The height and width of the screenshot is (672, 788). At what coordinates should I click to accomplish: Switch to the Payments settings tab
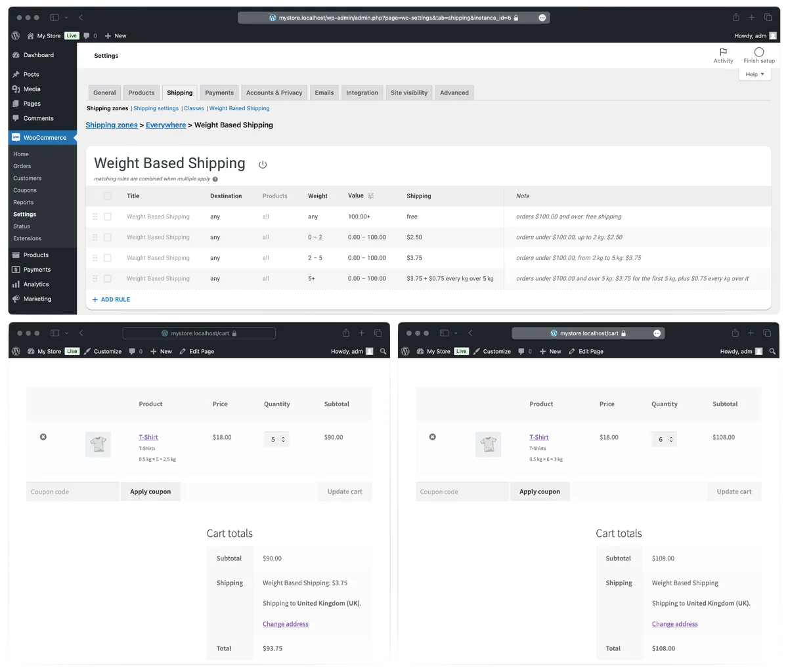pyautogui.click(x=219, y=93)
